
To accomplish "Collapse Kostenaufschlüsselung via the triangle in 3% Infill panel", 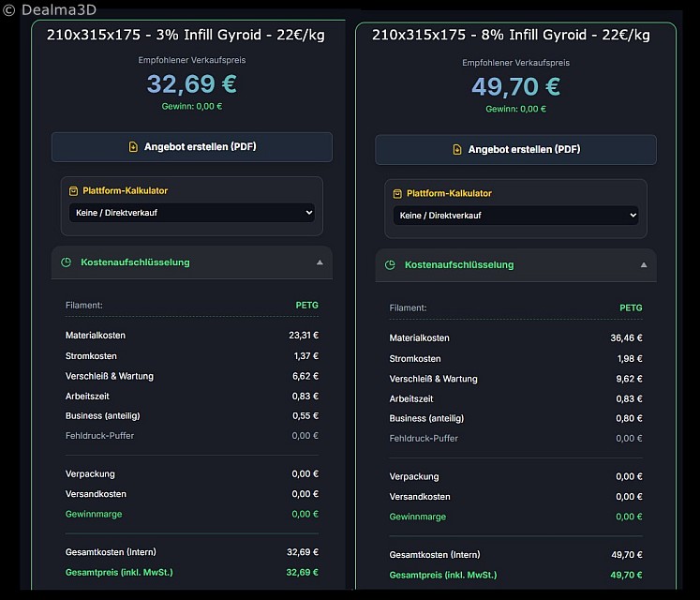I will [x=320, y=262].
